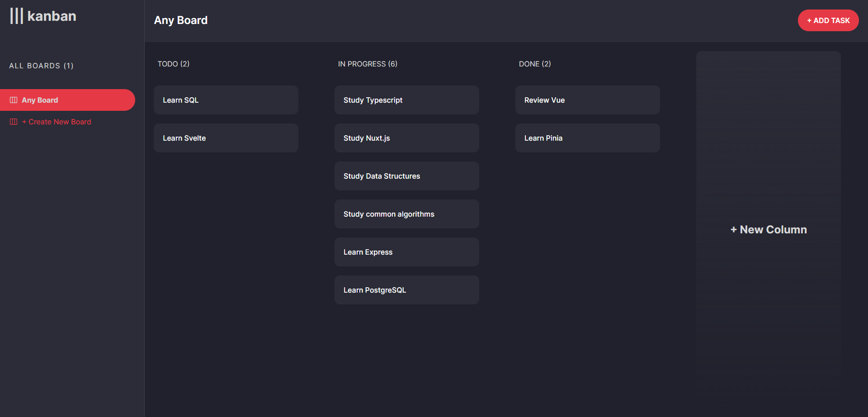Click the New Column area
Screen dimensions: 868x417
(769, 229)
